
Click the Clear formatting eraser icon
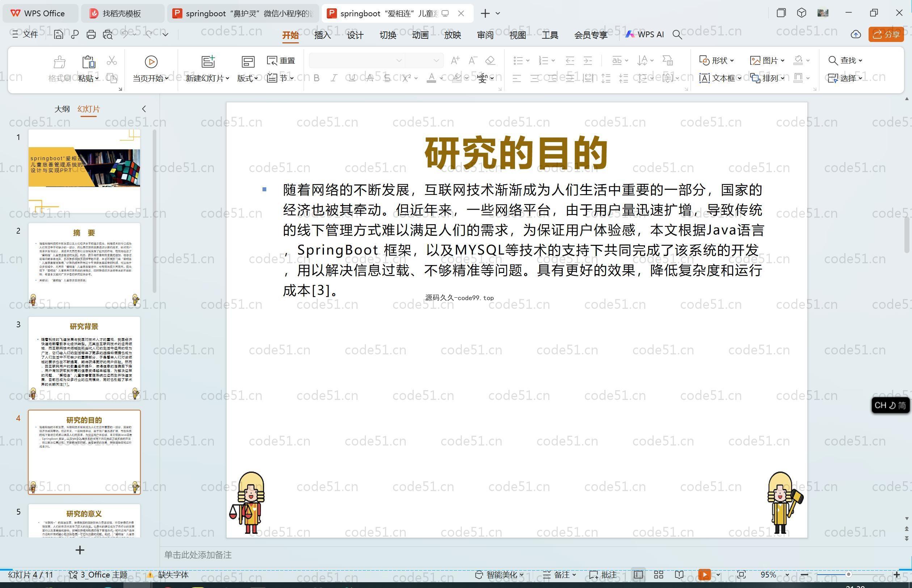coord(490,60)
